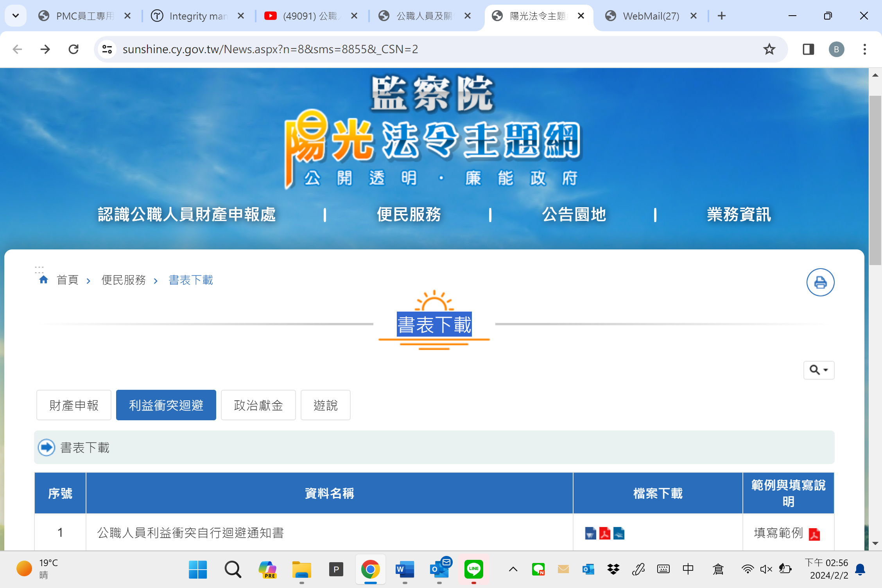Open the 便民服務 navigation menu
Image resolution: width=882 pixels, height=588 pixels.
(x=409, y=215)
